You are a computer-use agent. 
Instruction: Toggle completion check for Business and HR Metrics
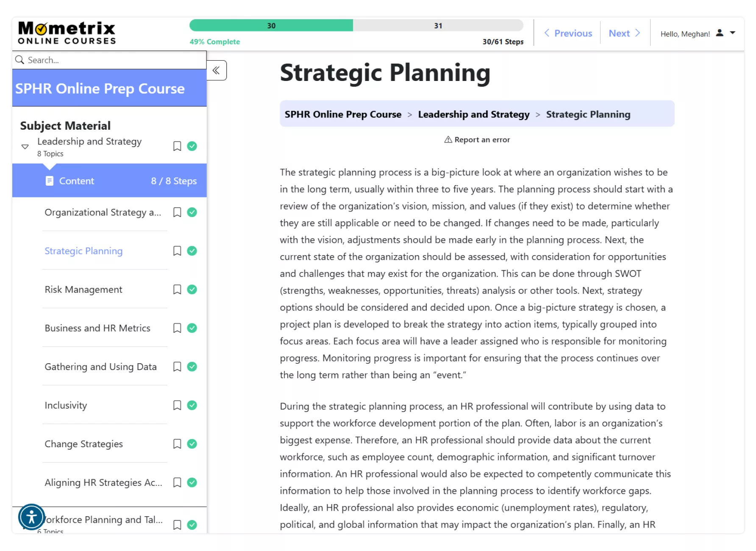[192, 328]
